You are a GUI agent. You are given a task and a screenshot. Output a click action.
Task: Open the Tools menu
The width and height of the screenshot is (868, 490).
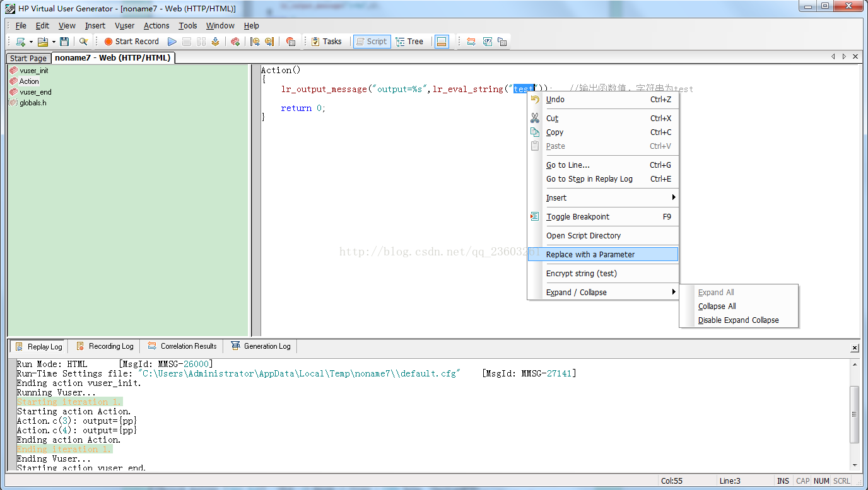tap(188, 26)
